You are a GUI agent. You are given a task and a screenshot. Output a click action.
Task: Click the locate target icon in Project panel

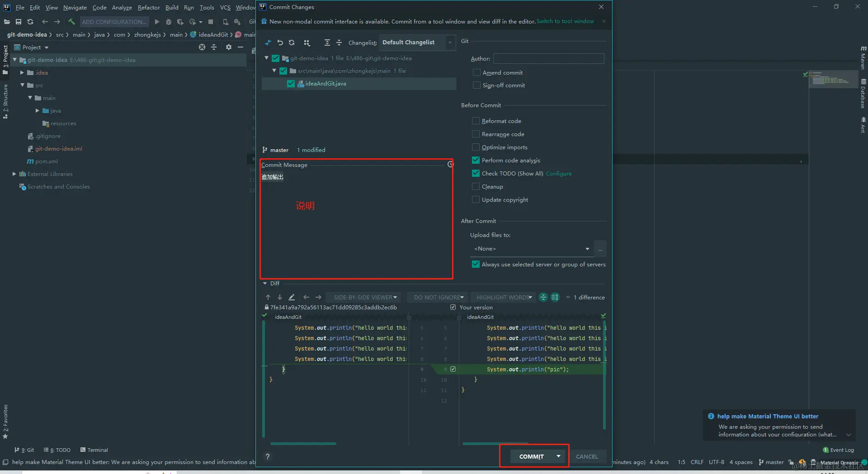pos(202,47)
